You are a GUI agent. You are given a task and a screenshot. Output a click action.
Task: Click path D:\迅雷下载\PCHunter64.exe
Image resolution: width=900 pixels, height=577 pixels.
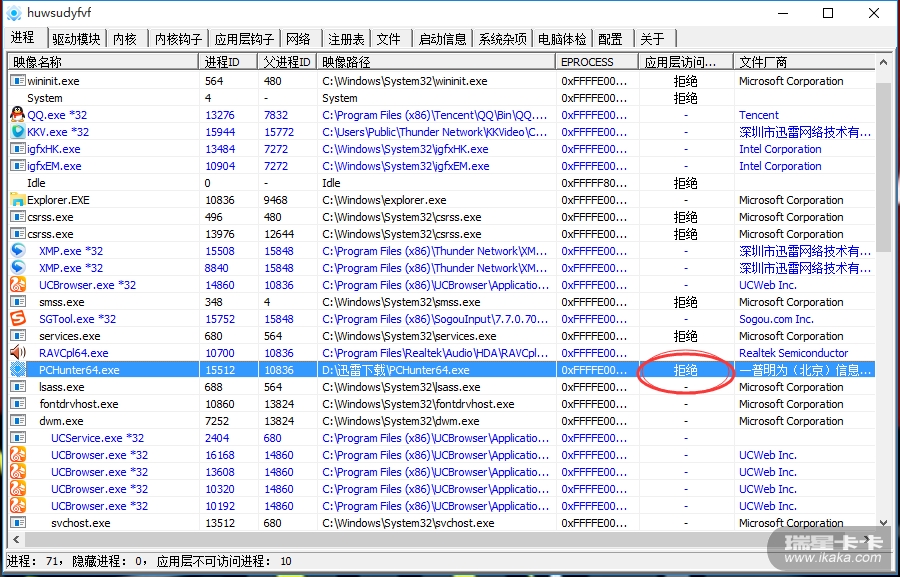(x=395, y=370)
